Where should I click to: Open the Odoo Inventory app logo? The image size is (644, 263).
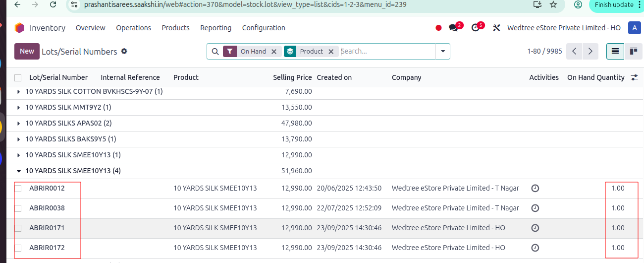click(19, 28)
